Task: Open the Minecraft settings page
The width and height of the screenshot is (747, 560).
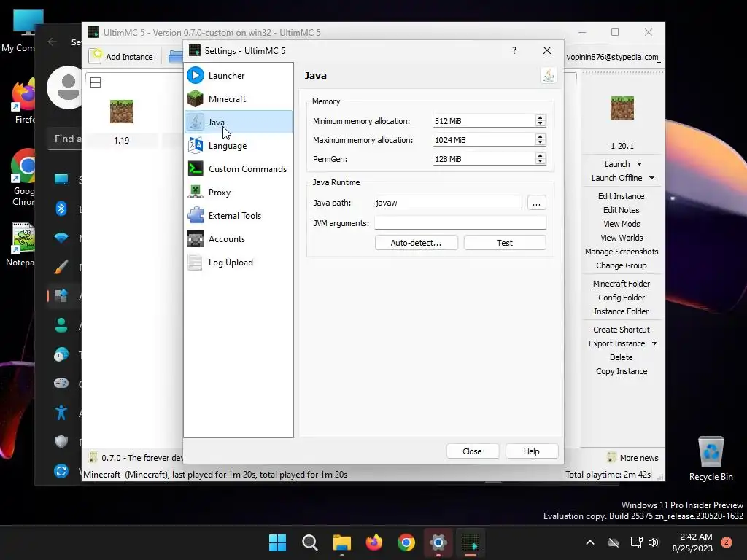Action: coord(239,98)
